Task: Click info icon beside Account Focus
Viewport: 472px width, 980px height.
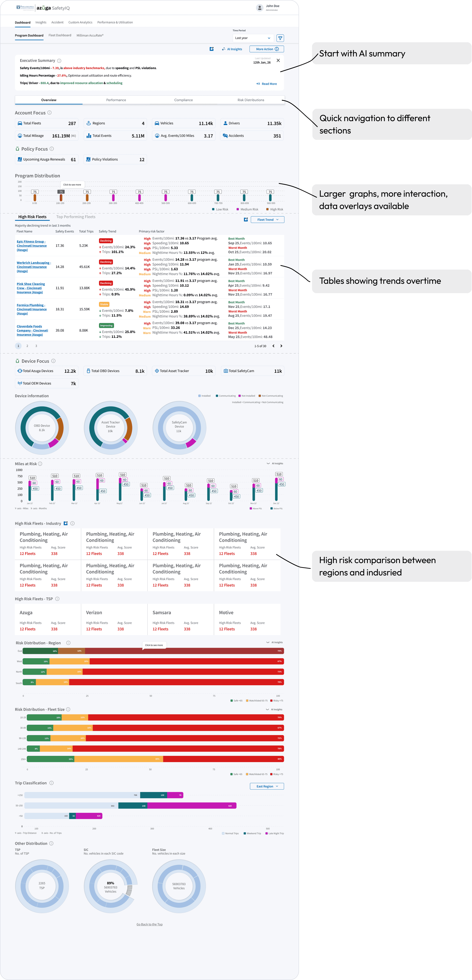Action: 49,113
